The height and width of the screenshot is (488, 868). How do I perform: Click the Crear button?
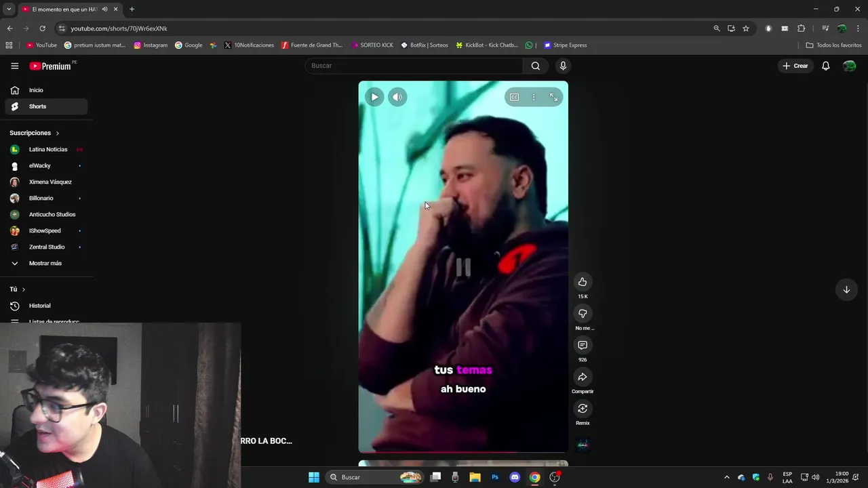[x=795, y=66]
